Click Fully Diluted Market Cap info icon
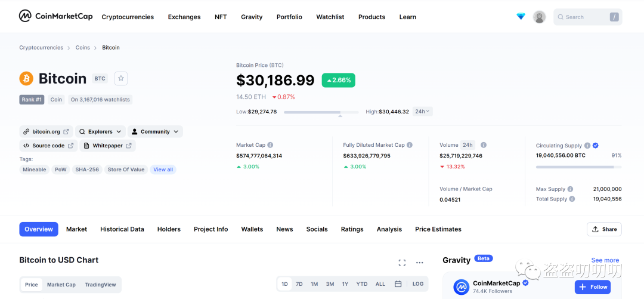 (410, 145)
